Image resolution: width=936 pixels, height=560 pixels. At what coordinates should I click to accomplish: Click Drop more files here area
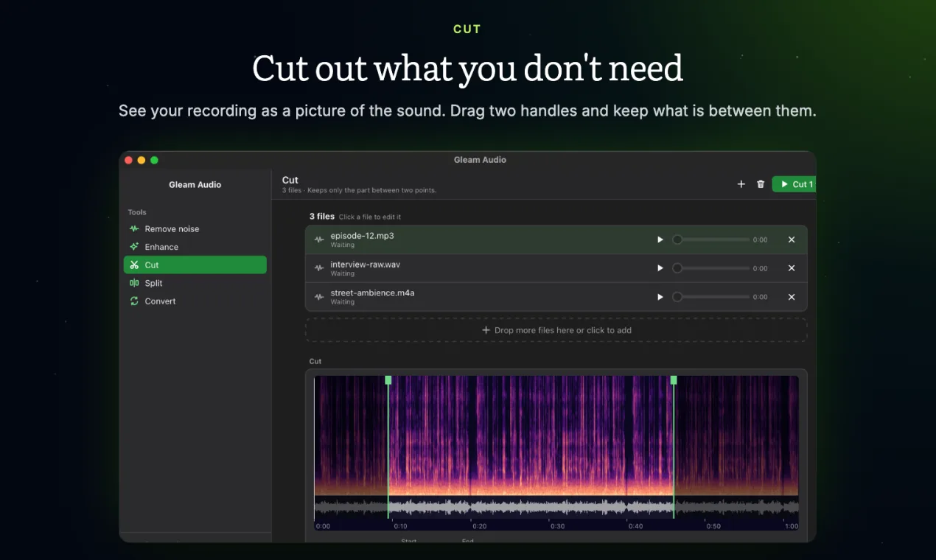click(556, 330)
